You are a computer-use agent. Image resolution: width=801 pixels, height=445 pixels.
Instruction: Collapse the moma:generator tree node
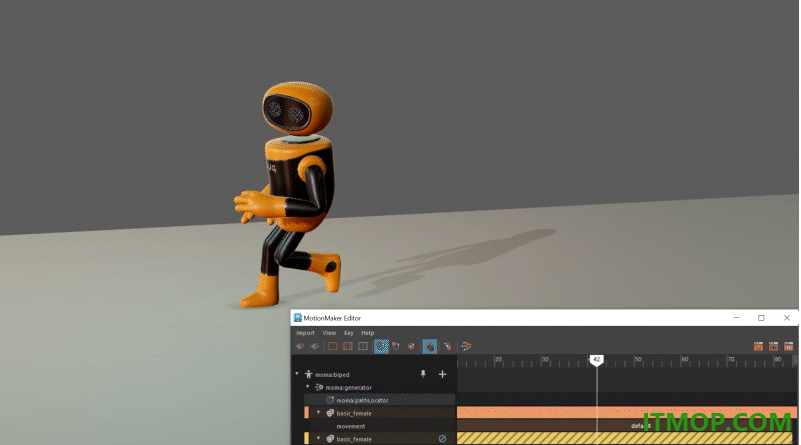(308, 387)
